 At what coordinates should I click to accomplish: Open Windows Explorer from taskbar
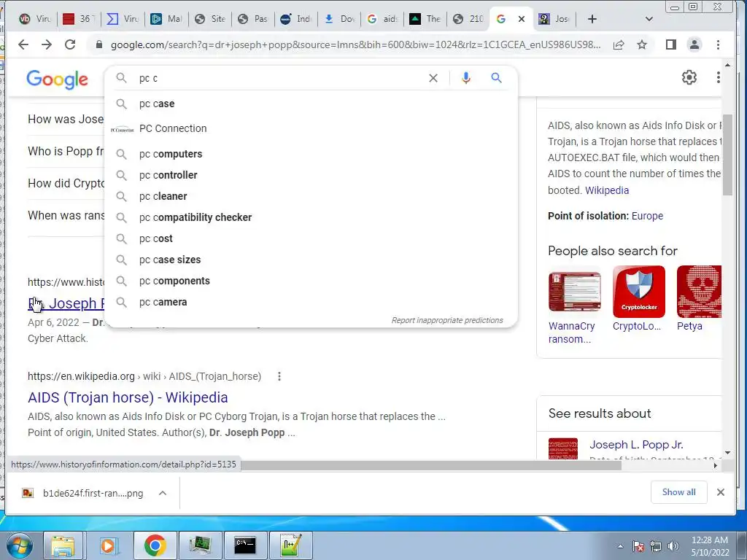point(63,545)
